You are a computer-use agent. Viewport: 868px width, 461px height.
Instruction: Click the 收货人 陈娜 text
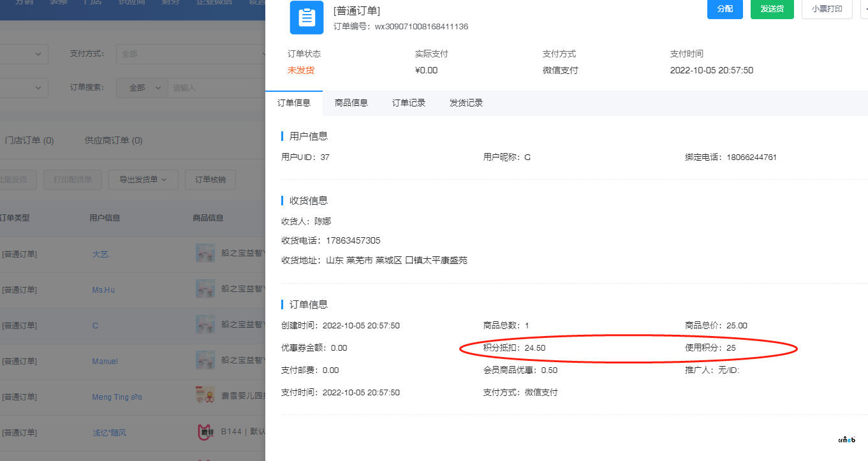click(306, 221)
